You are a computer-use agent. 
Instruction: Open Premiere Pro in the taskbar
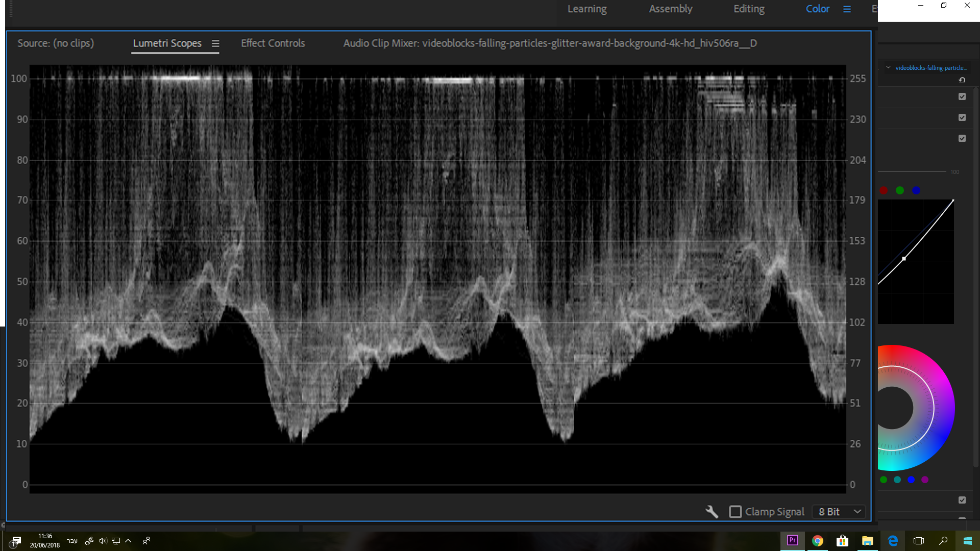[x=792, y=541]
